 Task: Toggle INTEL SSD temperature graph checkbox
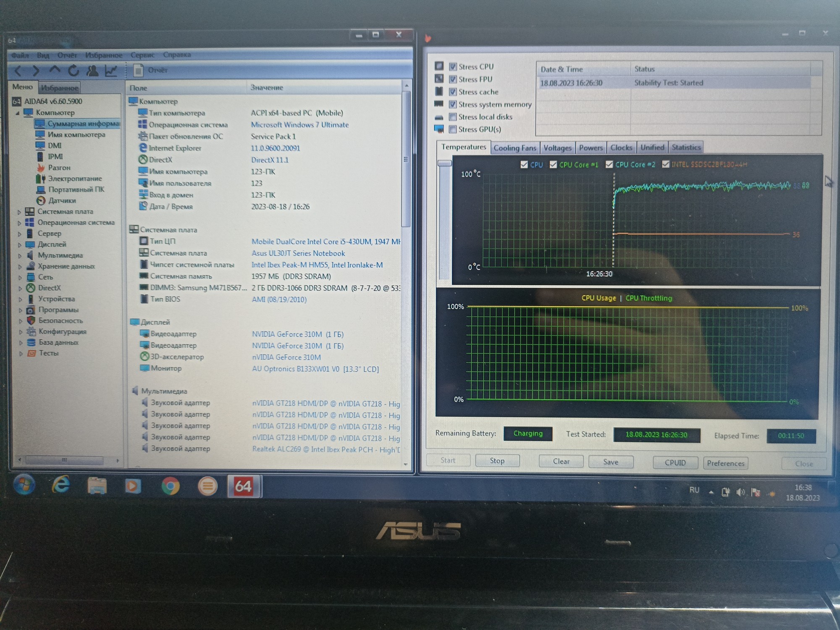click(x=666, y=164)
